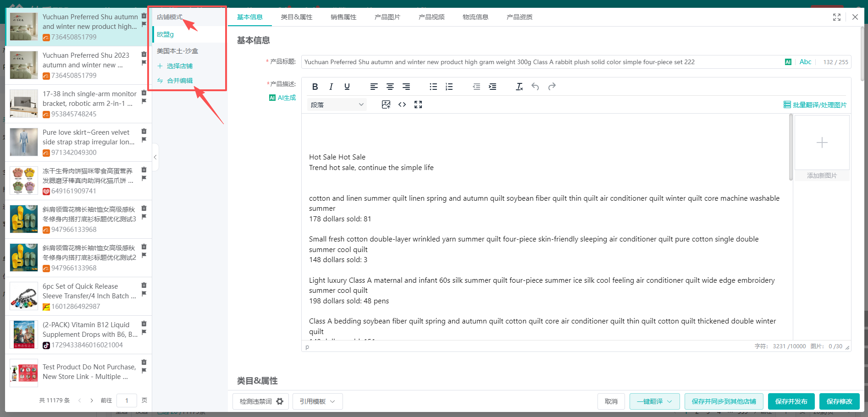
Task: Click the undo arrow in the editor toolbar
Action: (535, 86)
